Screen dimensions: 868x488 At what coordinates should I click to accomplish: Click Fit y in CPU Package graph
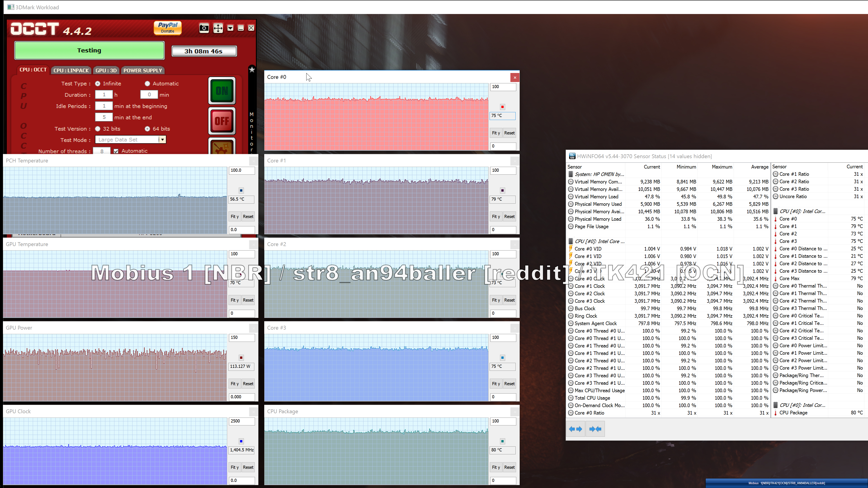(x=496, y=467)
